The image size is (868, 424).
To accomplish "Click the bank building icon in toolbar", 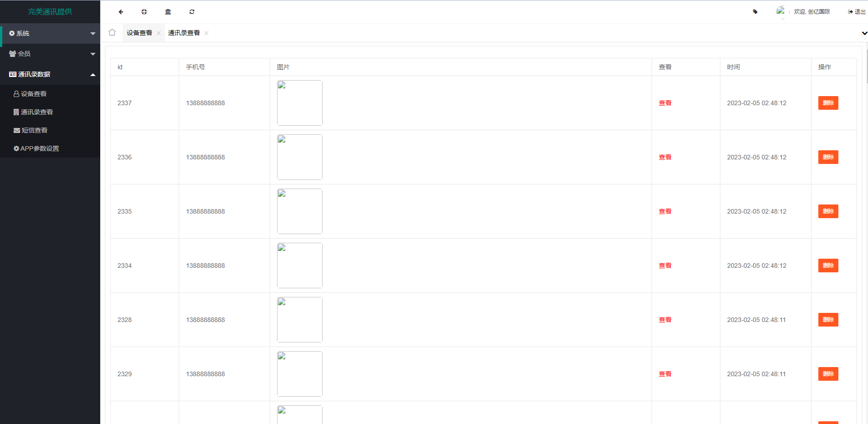I will pyautogui.click(x=168, y=12).
